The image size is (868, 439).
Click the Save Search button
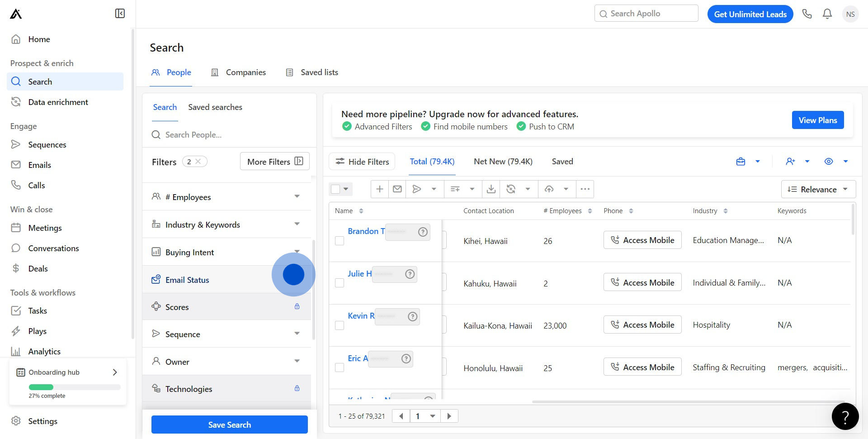(x=229, y=425)
